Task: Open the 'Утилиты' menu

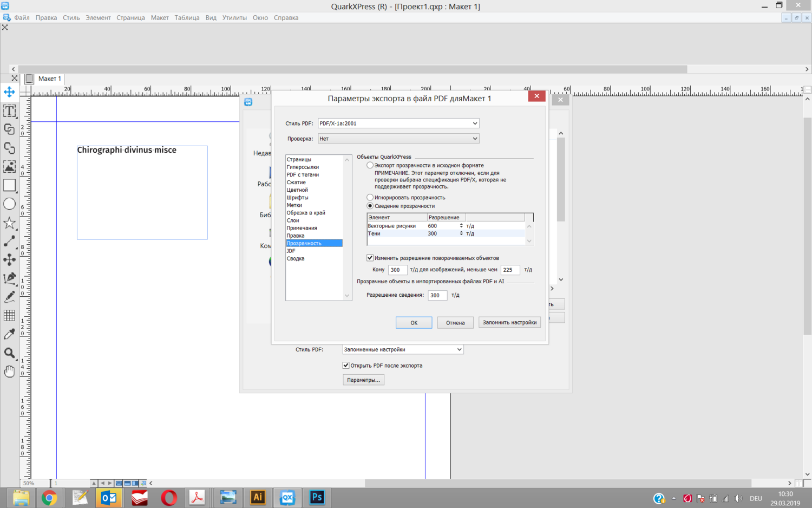Action: [234, 18]
